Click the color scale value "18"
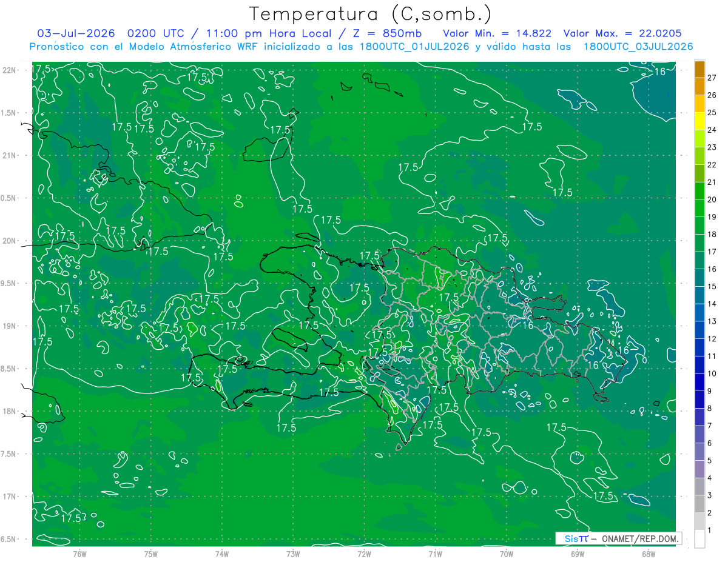The height and width of the screenshot is (562, 728). [712, 234]
